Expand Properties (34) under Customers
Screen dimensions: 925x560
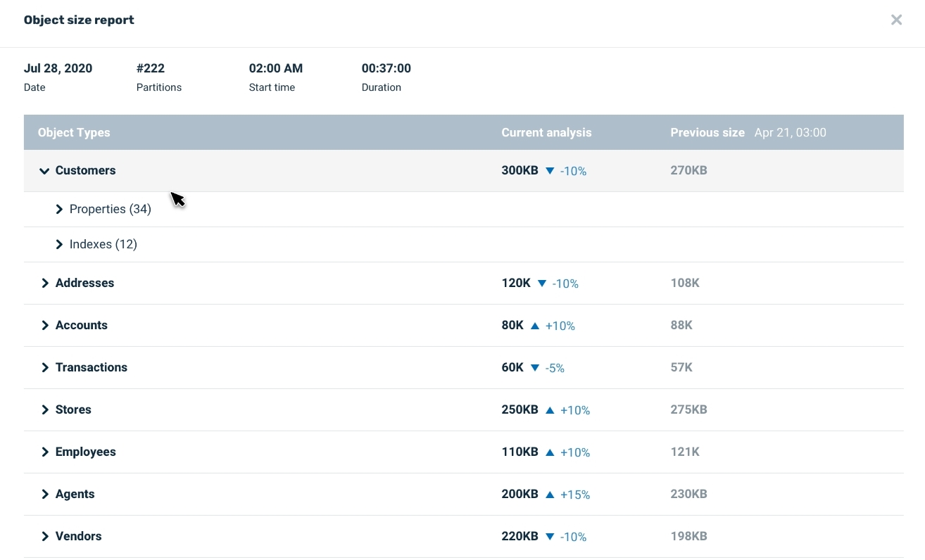point(59,210)
